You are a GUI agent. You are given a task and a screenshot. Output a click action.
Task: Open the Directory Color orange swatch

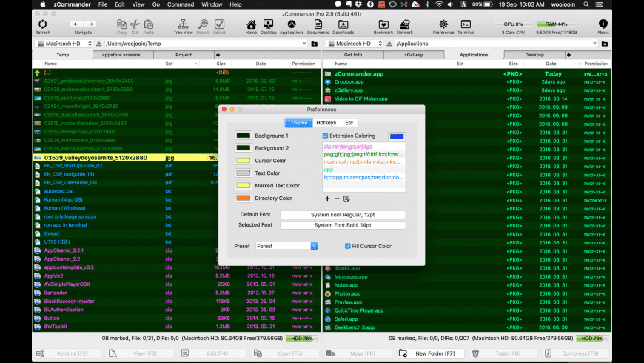pyautogui.click(x=243, y=198)
